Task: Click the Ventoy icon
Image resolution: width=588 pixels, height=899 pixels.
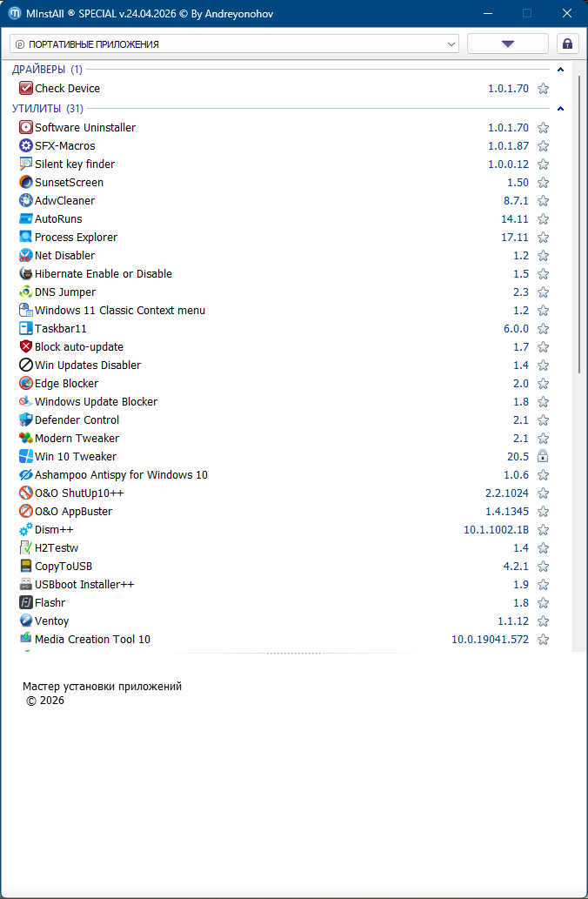Action: pyautogui.click(x=25, y=621)
